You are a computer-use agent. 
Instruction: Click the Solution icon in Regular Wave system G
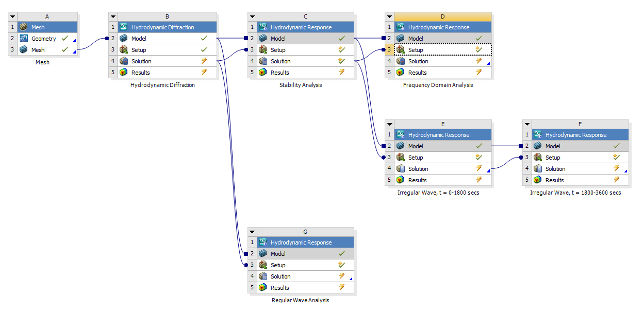click(263, 276)
